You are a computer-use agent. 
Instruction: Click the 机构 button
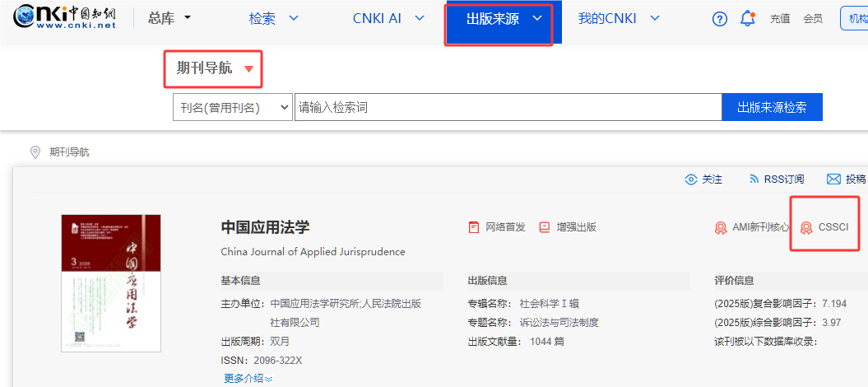[854, 19]
